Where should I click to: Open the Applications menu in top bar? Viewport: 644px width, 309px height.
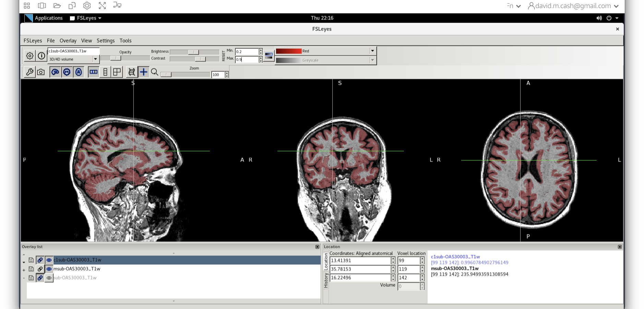click(x=49, y=18)
